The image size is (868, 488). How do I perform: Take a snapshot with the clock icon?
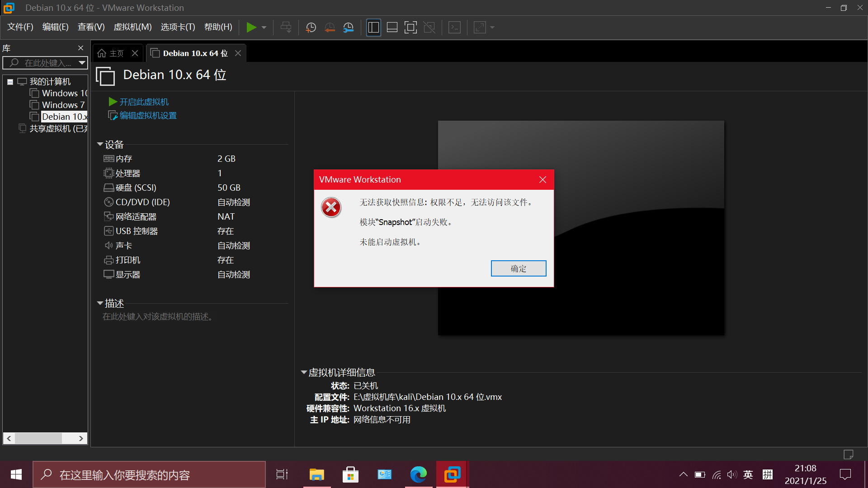[x=311, y=28]
